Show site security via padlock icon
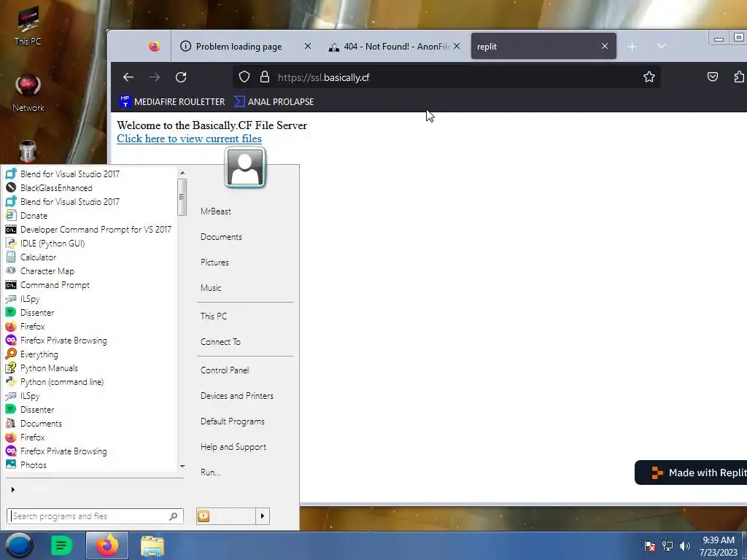 [265, 77]
